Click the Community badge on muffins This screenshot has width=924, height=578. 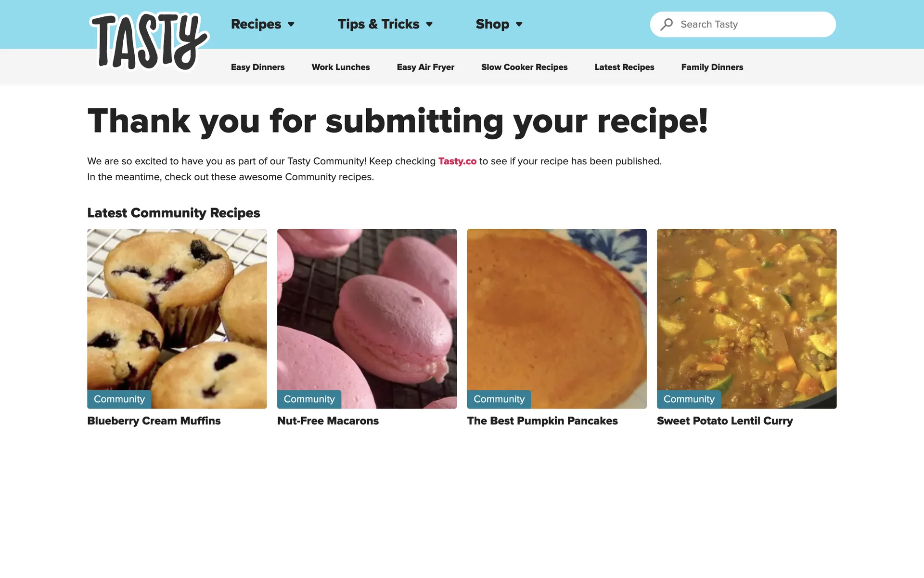[x=119, y=399]
